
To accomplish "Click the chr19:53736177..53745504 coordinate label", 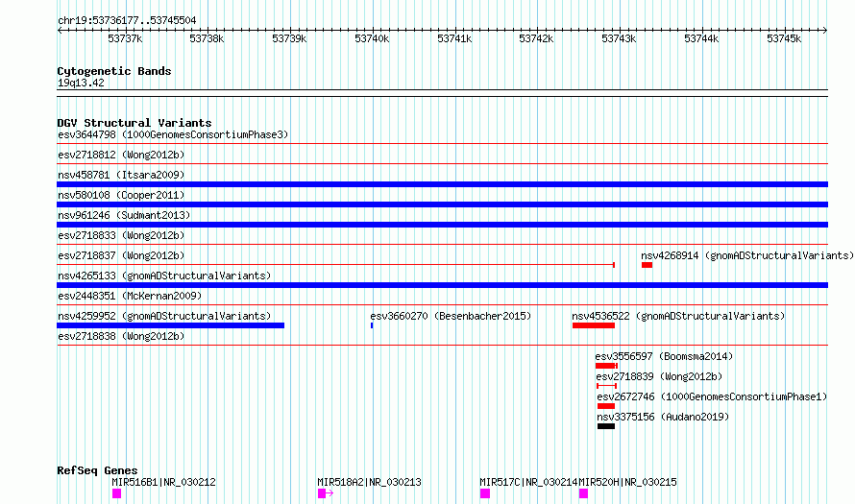I will 127,20.
